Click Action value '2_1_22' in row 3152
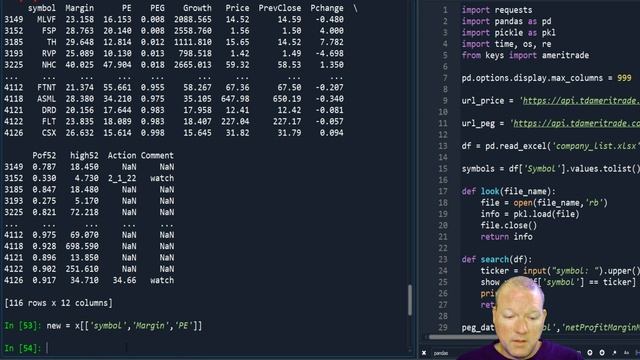Viewport: 640px width, 360px height. (122, 178)
